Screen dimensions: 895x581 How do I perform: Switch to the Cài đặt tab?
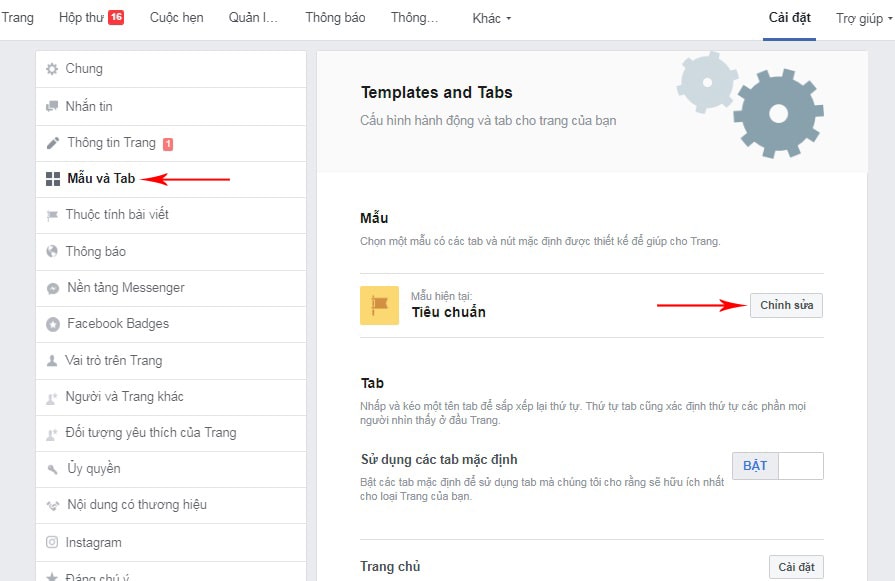pos(789,17)
